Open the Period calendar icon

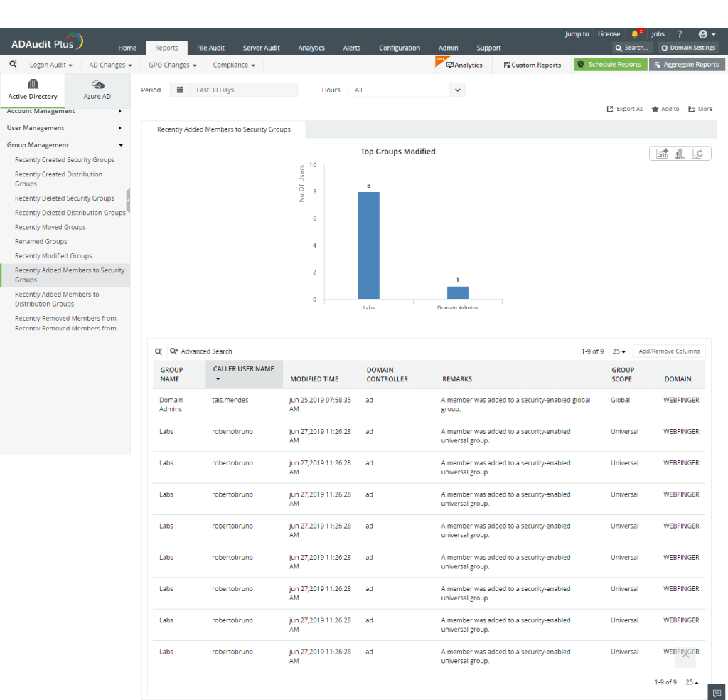coord(180,90)
